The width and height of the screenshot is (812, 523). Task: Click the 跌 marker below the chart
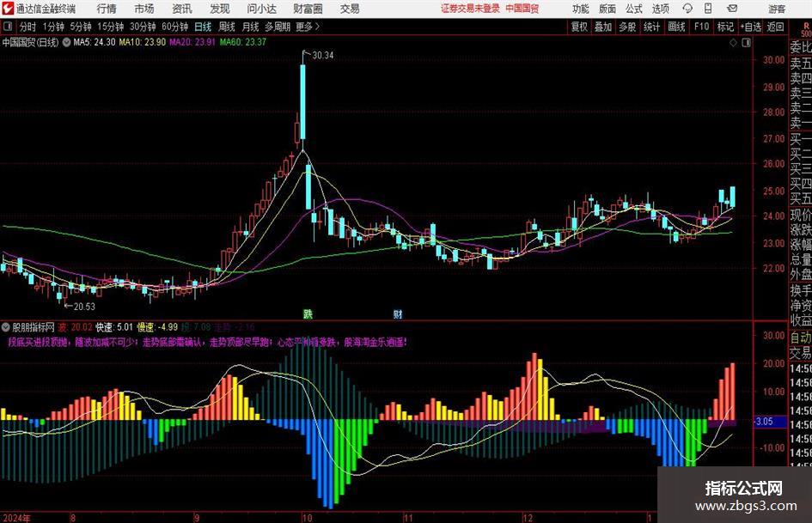308,313
